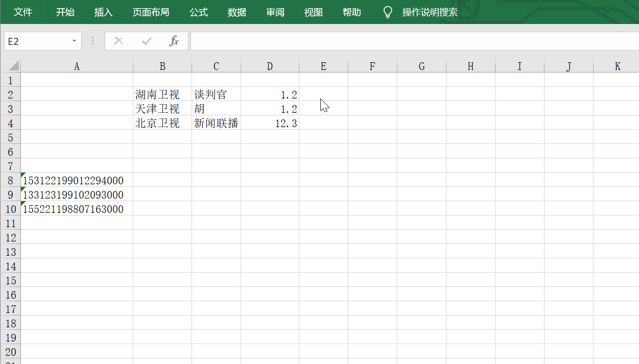Image resolution: width=639 pixels, height=364 pixels.
Task: Click cell with value 12.3
Action: pos(270,123)
